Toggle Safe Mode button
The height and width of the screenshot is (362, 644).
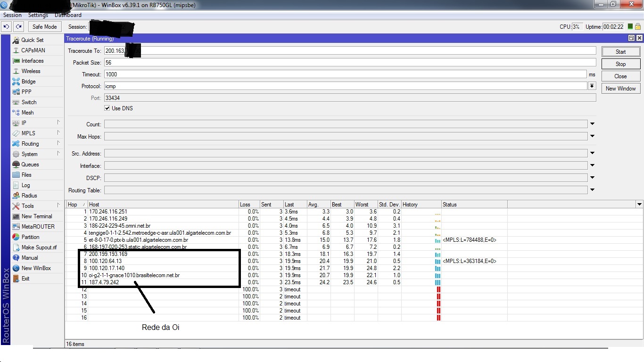[45, 27]
